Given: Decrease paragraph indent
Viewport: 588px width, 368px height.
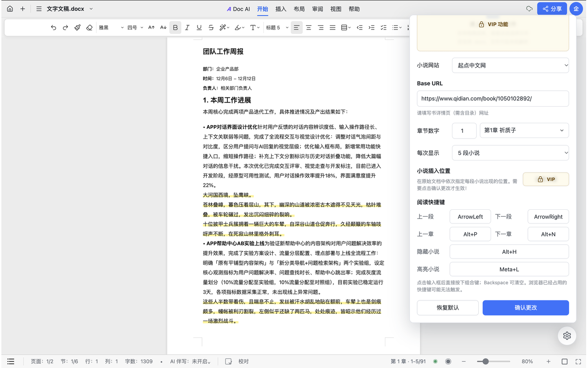Looking at the screenshot, I should (x=360, y=28).
